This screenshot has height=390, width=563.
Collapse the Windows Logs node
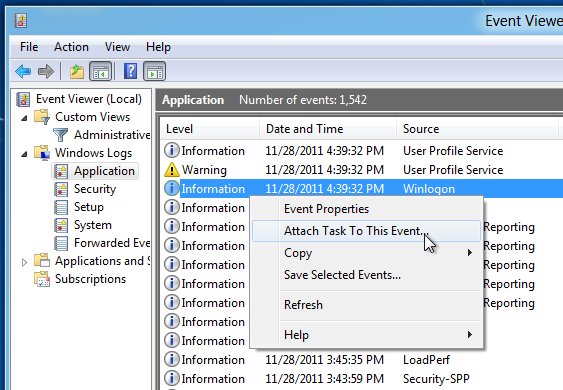[x=24, y=154]
